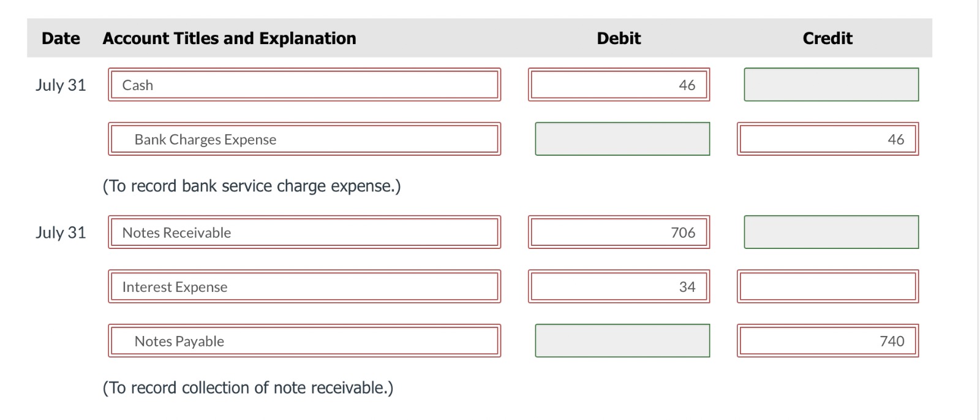Click the shaded credit field beside Notes Receivable

831,232
